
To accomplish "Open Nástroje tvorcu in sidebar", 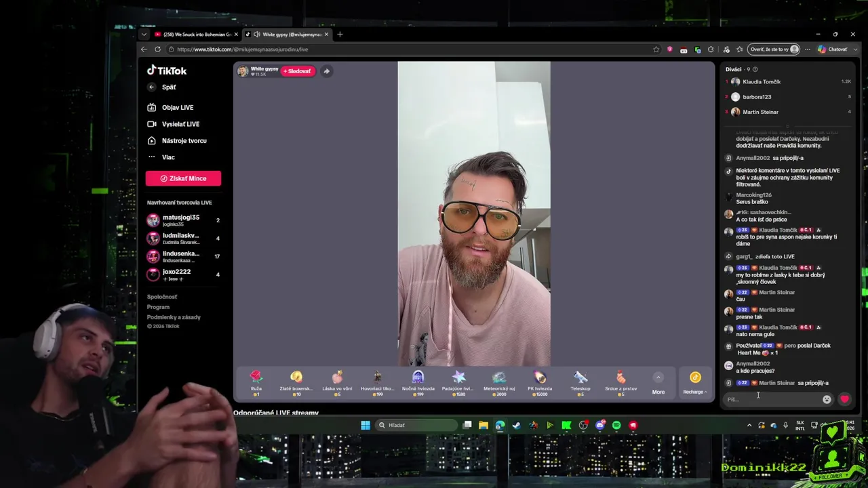I will [177, 140].
